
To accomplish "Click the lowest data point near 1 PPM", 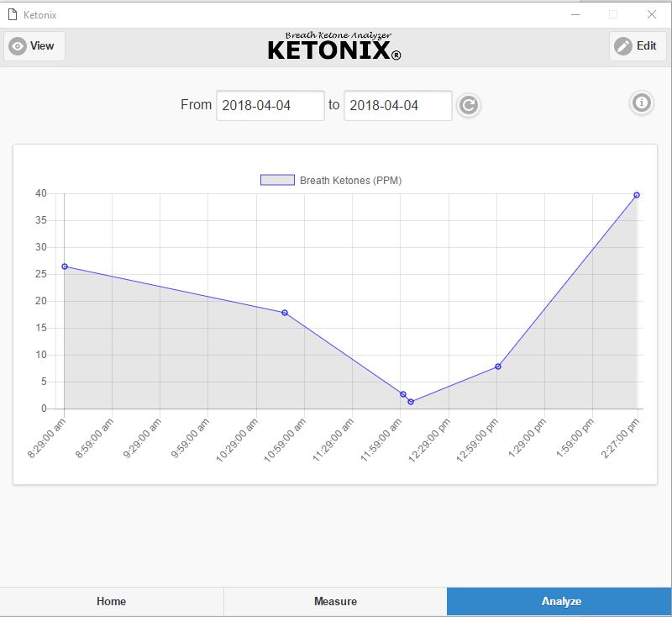I will point(411,402).
